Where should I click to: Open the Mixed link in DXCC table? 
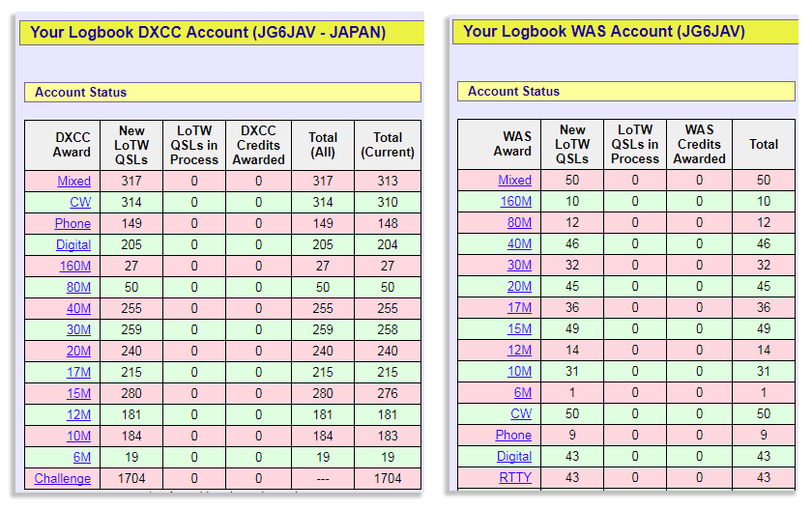[x=74, y=181]
